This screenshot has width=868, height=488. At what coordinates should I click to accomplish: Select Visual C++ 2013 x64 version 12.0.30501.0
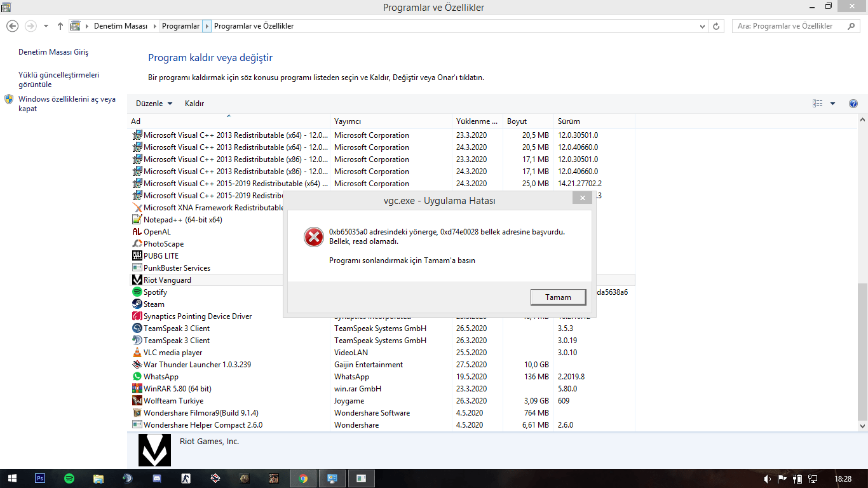pyautogui.click(x=381, y=135)
